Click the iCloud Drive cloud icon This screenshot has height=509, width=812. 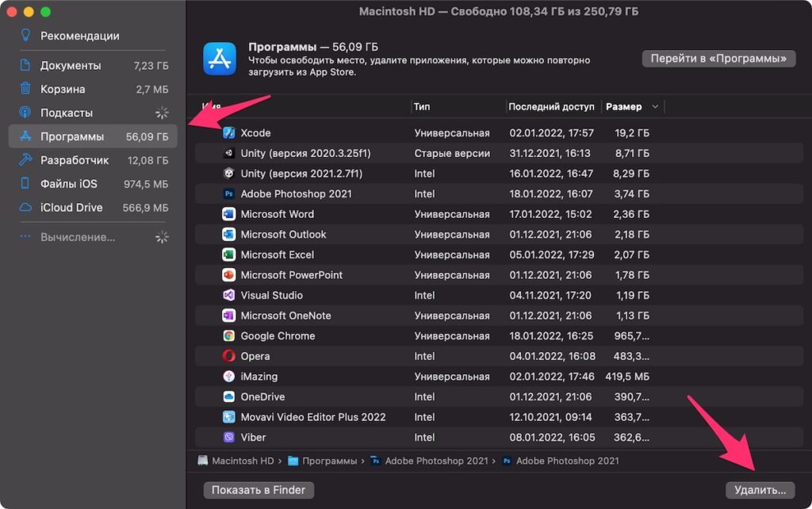tap(25, 207)
